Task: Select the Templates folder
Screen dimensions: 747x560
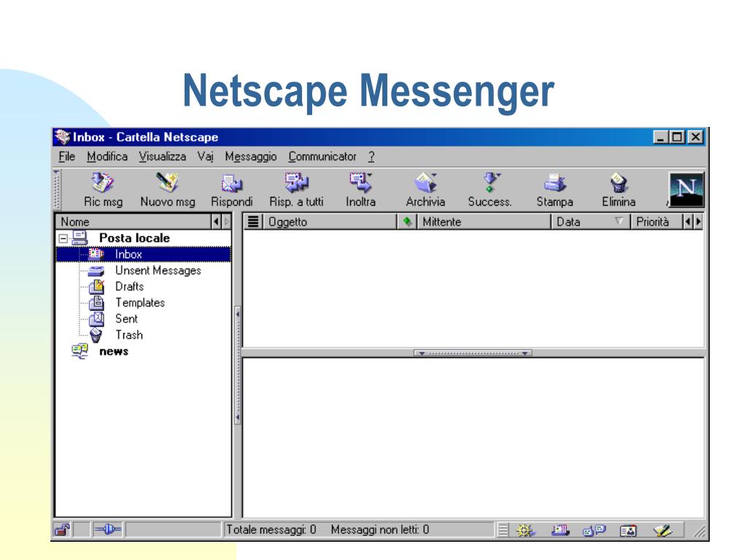Action: pyautogui.click(x=140, y=303)
